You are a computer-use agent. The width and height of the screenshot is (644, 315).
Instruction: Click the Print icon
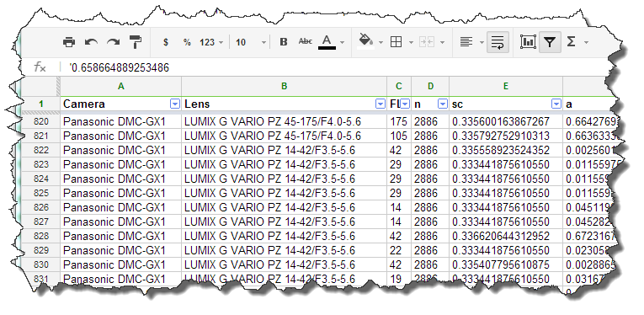68,42
